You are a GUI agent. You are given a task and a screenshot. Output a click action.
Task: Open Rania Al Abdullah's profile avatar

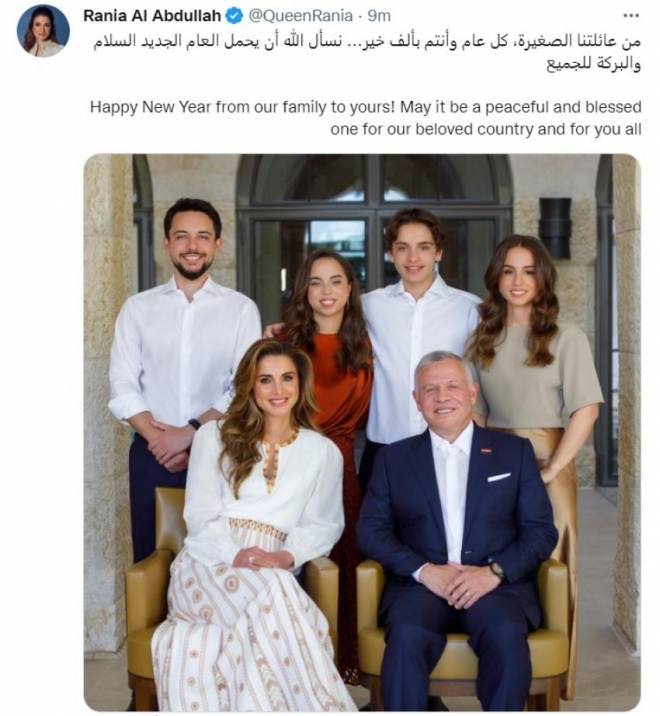tap(43, 31)
